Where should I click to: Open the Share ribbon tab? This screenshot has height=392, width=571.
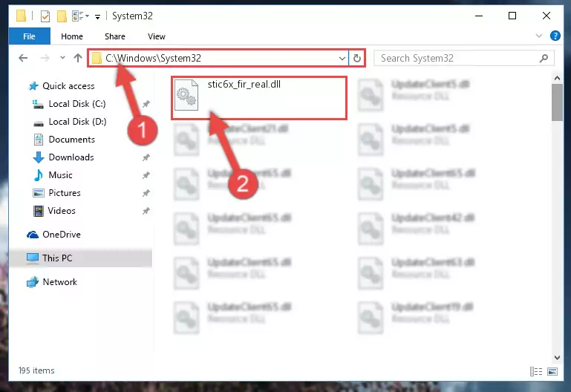(x=114, y=36)
